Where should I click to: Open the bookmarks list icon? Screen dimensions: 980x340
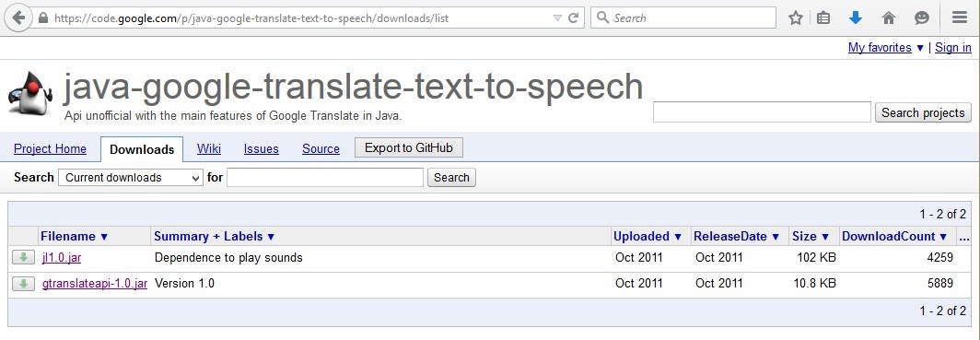click(823, 18)
